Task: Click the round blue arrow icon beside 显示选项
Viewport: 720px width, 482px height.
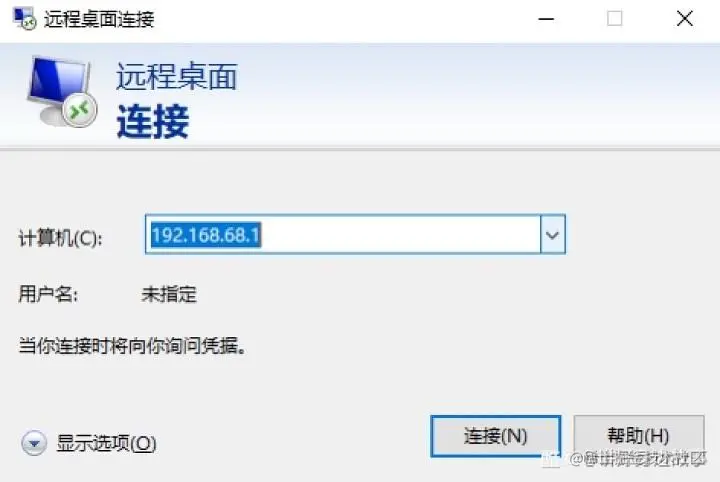Action: coord(34,443)
